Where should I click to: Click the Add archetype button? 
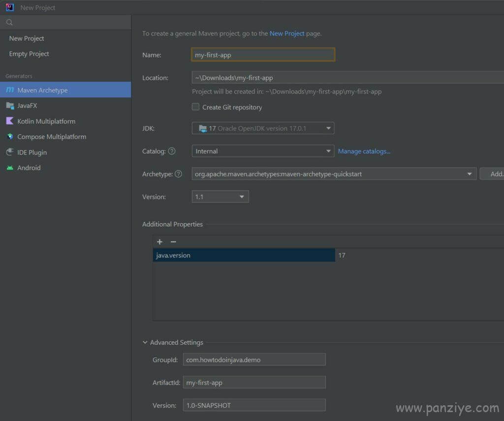tap(492, 174)
